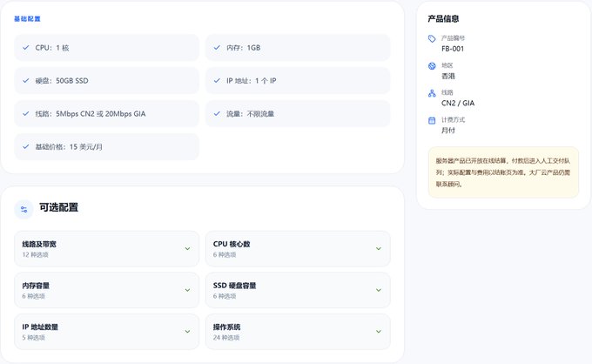
Task: Click text 硬盘: 50GB SSD
Action: point(62,81)
